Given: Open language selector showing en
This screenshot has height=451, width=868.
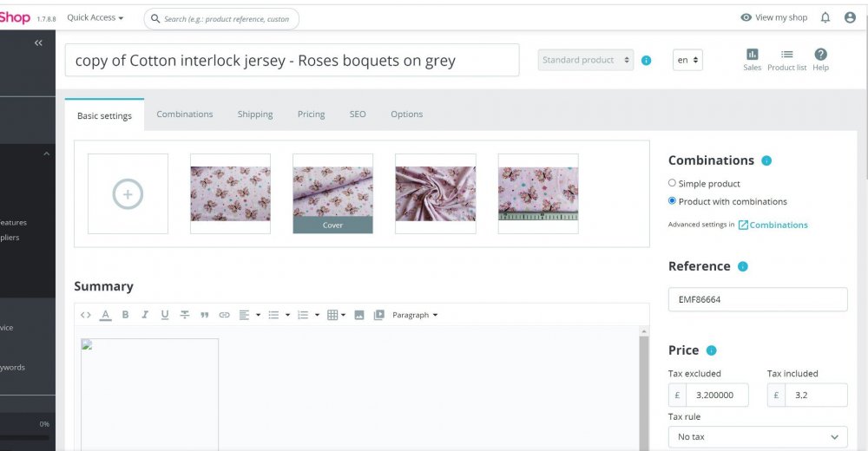Looking at the screenshot, I should tap(687, 60).
